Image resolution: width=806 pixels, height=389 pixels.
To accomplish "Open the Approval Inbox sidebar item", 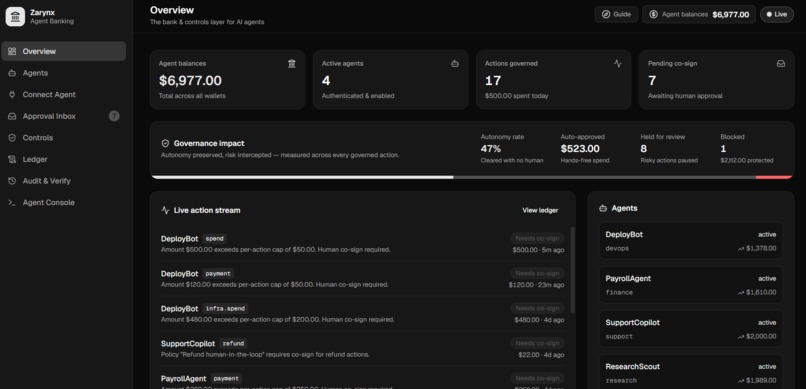I will coord(64,116).
